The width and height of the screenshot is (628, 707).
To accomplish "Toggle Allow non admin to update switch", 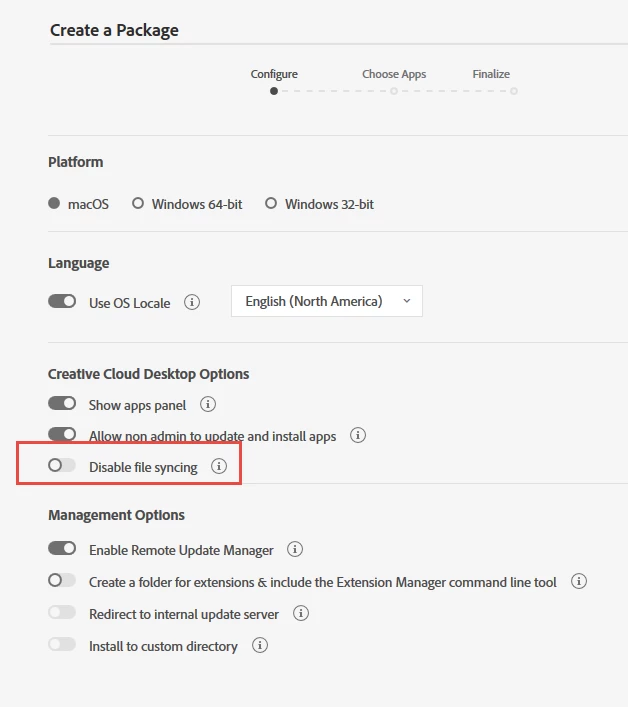I will pos(62,434).
